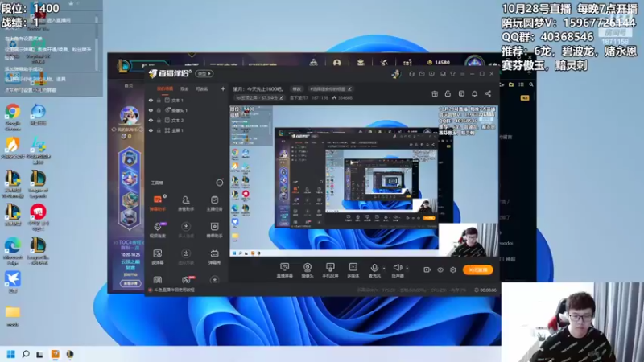Switch to the first orange scene tab
This screenshot has height=362, width=644.
pos(165,88)
